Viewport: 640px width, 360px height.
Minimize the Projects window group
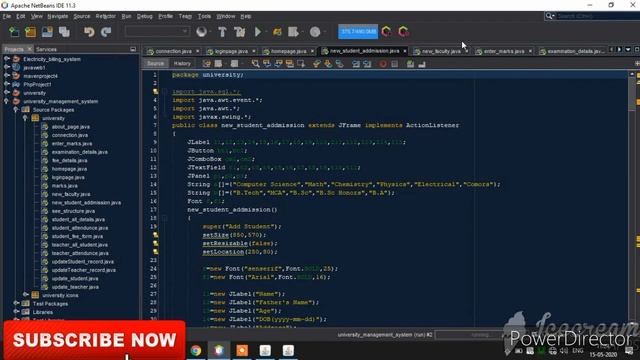133,49
